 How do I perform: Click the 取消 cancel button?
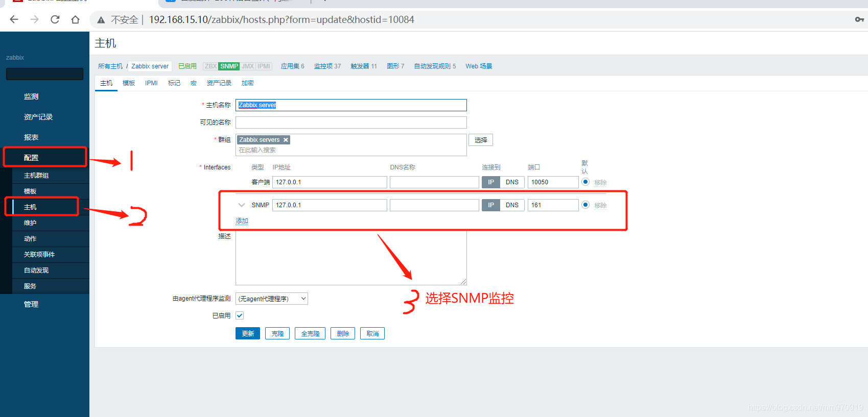pos(372,333)
